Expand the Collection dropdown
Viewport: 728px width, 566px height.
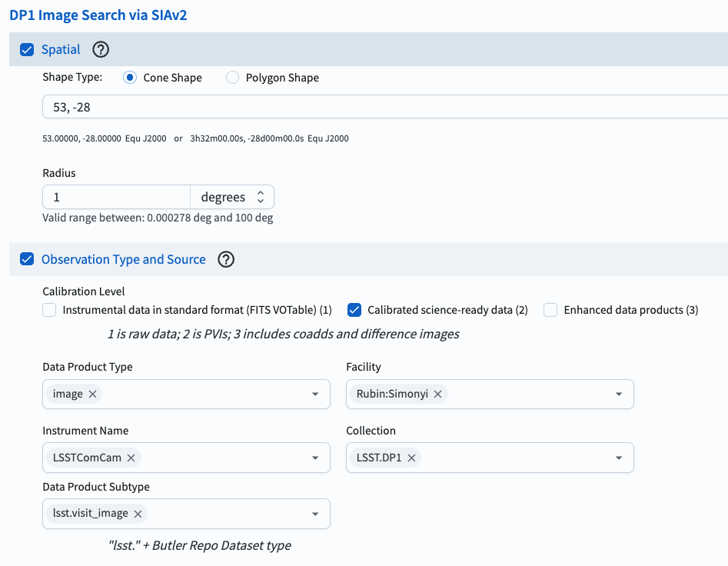619,458
